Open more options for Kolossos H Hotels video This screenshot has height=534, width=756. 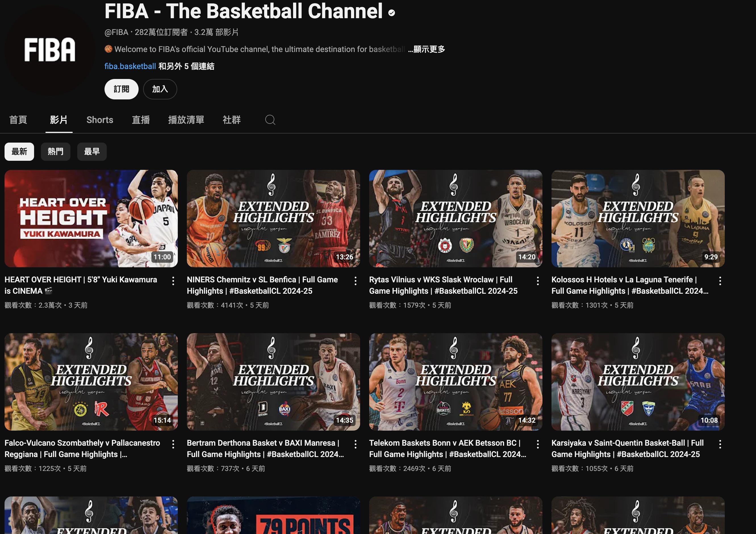click(721, 281)
